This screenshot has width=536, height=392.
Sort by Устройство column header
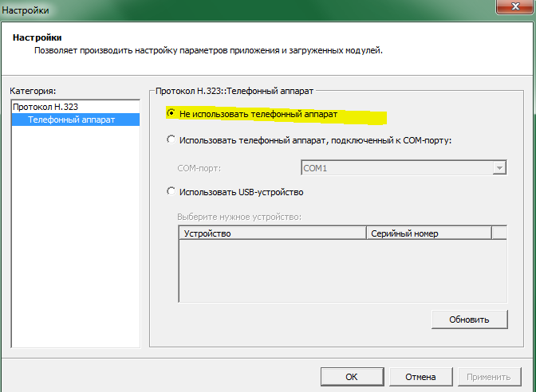coord(272,233)
